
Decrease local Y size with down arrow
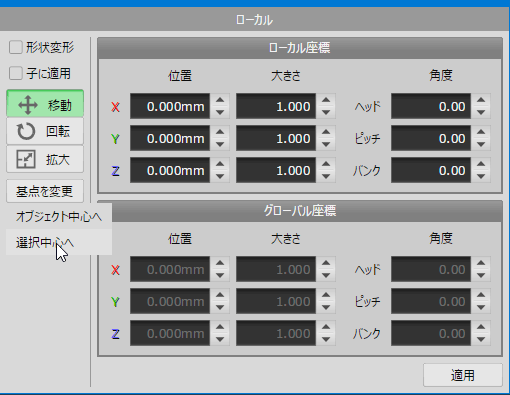click(326, 144)
